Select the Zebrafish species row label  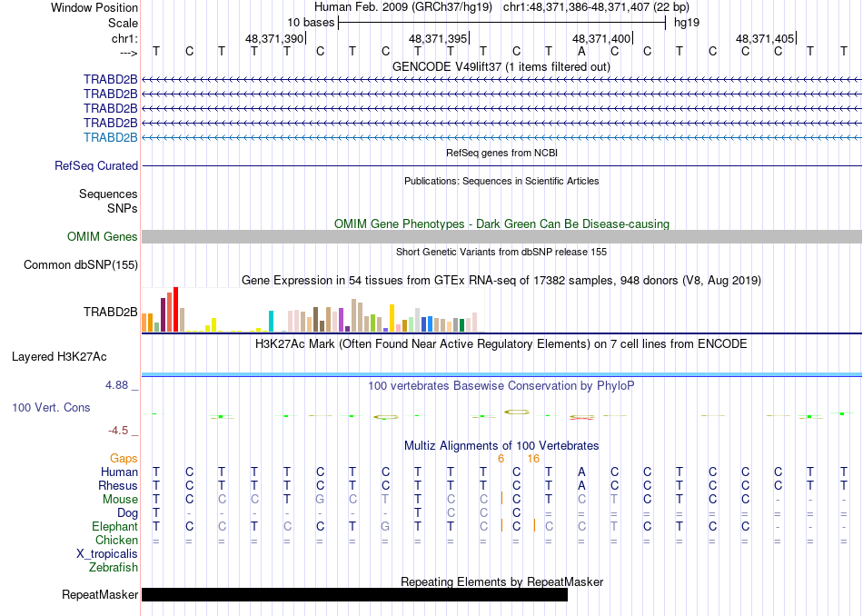point(114,567)
